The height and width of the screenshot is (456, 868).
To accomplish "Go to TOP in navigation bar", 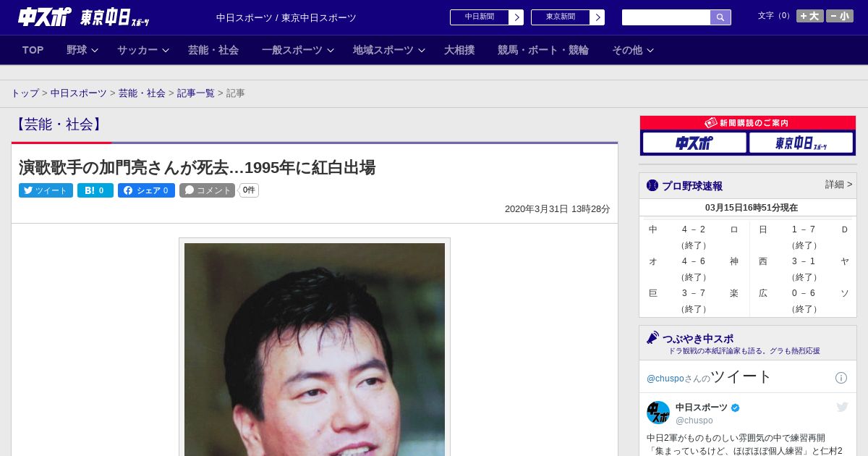I will [x=33, y=50].
